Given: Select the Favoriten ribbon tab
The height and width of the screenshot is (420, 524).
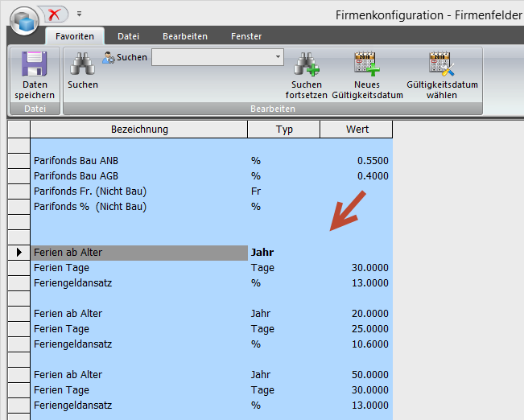Looking at the screenshot, I should point(74,36).
